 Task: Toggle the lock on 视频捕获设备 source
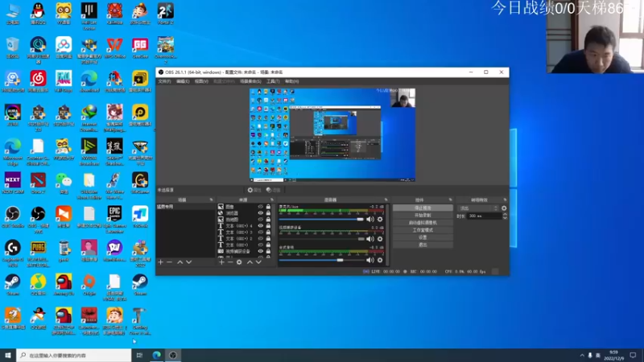pos(268,251)
